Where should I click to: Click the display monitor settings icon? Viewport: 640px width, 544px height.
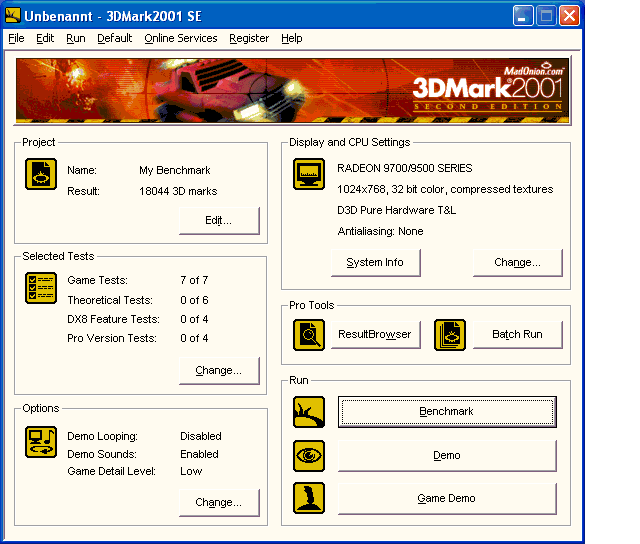pos(309,174)
